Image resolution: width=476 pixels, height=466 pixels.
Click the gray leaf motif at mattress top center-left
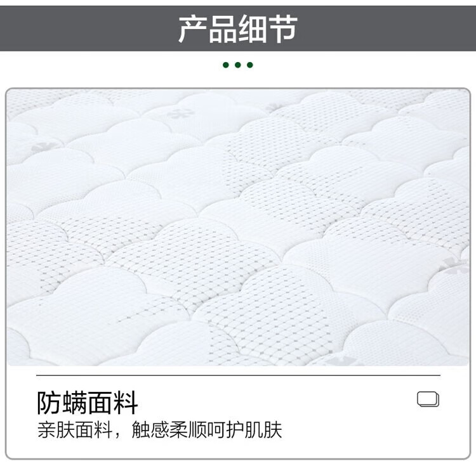click(181, 113)
